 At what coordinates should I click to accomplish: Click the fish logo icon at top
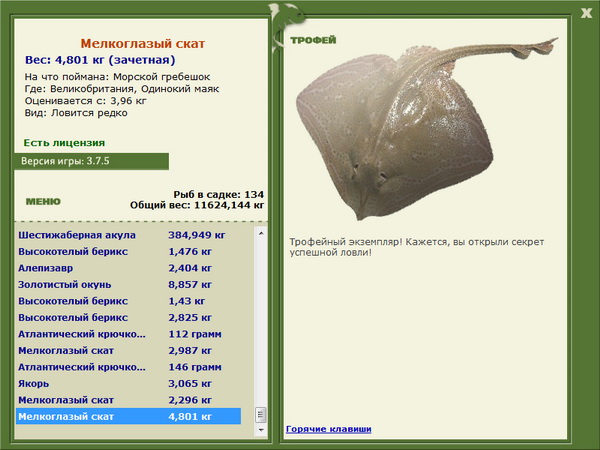click(286, 26)
